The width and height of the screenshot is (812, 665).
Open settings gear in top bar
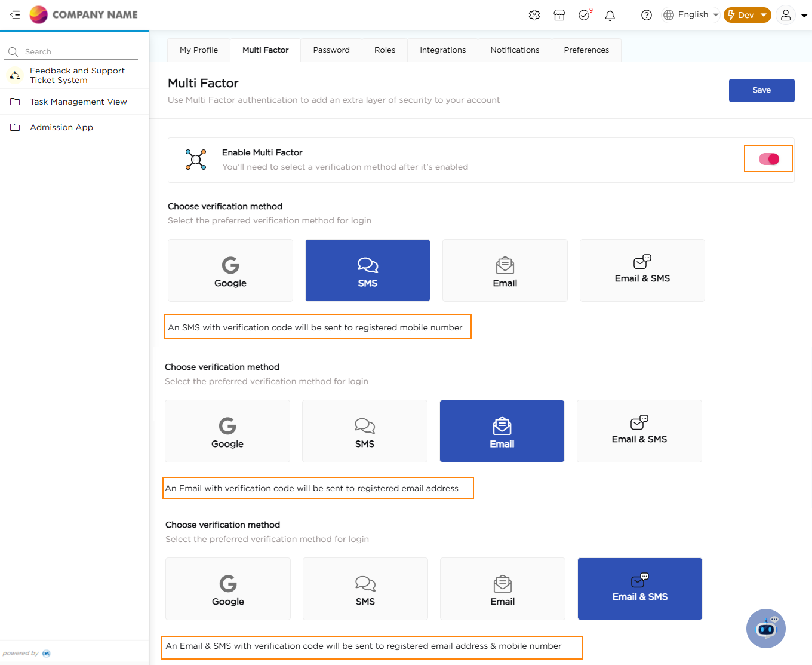[534, 15]
